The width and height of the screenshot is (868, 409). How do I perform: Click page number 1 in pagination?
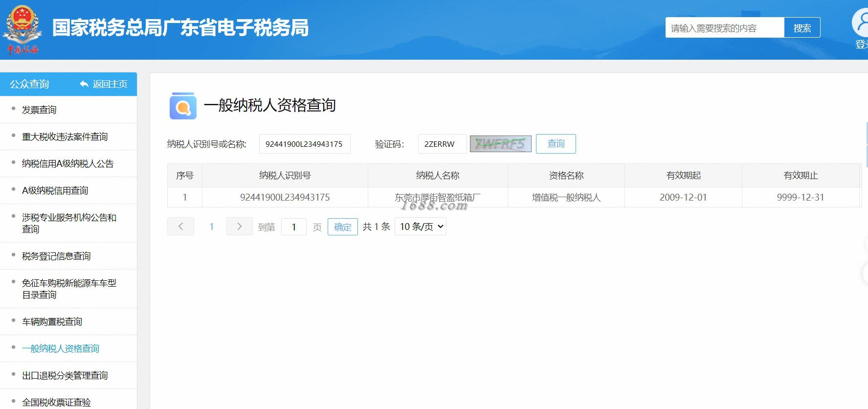211,227
